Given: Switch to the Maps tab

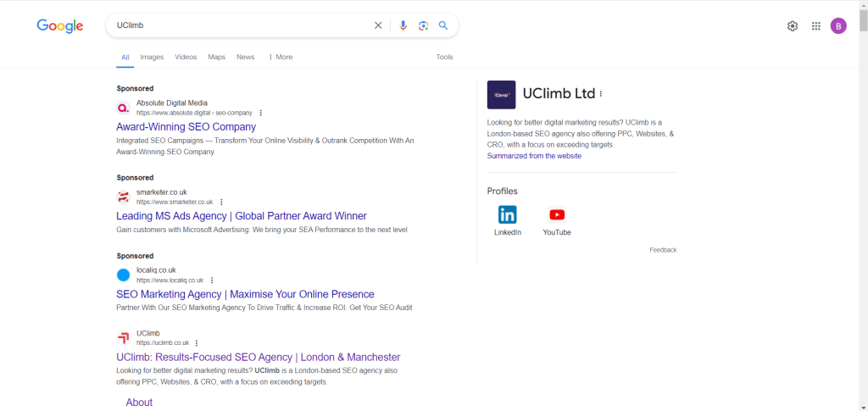Looking at the screenshot, I should click(216, 57).
